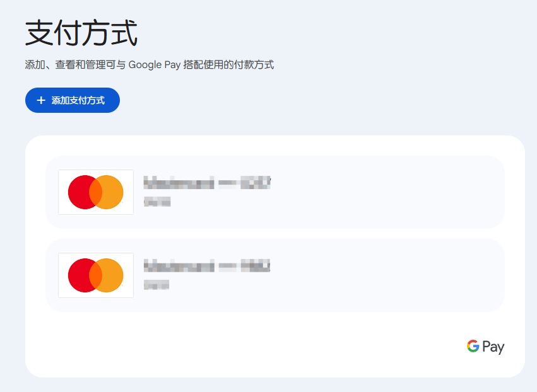Click the multicolor G icon
The width and height of the screenshot is (537, 392).
(473, 346)
